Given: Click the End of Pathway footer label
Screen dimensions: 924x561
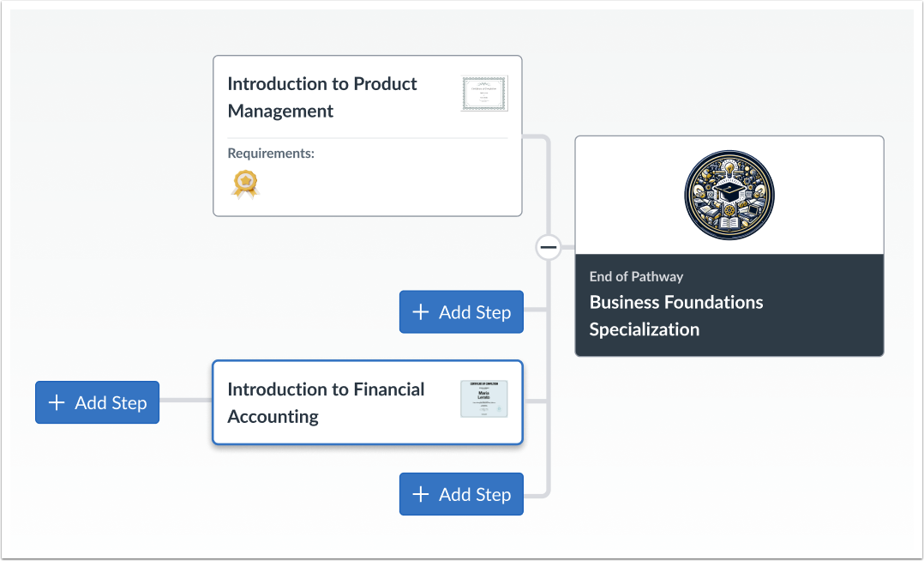Looking at the screenshot, I should tap(636, 276).
